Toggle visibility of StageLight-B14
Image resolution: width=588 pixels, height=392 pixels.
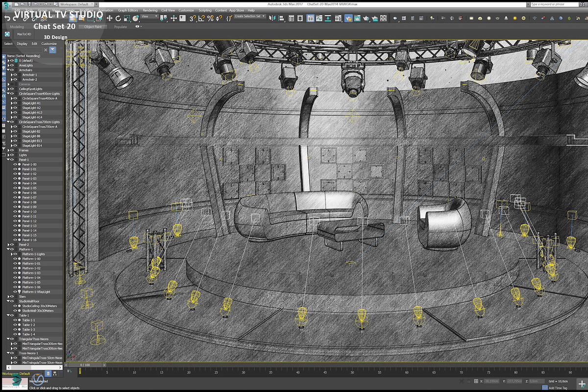(x=15, y=146)
